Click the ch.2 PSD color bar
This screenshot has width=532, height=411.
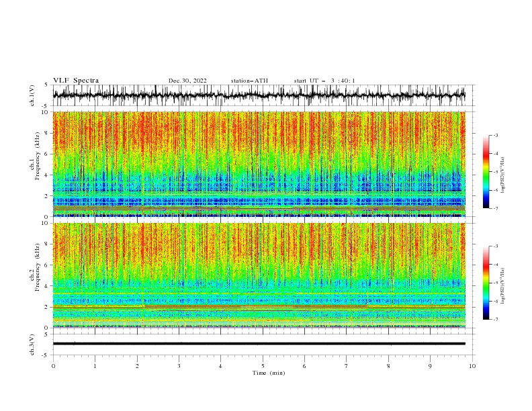tap(486, 283)
